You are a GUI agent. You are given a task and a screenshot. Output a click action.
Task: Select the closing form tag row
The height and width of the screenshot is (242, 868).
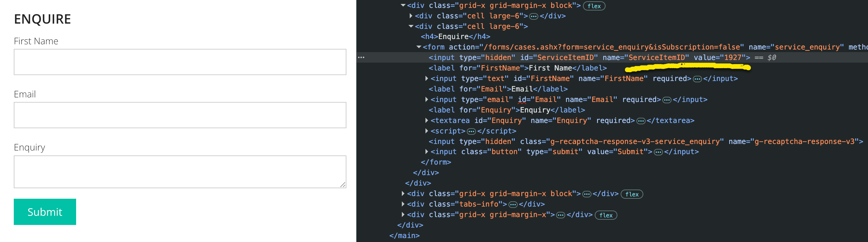[x=436, y=162]
